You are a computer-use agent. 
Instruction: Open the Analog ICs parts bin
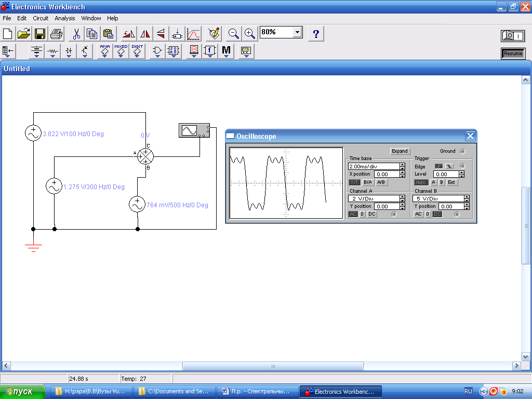[105, 51]
